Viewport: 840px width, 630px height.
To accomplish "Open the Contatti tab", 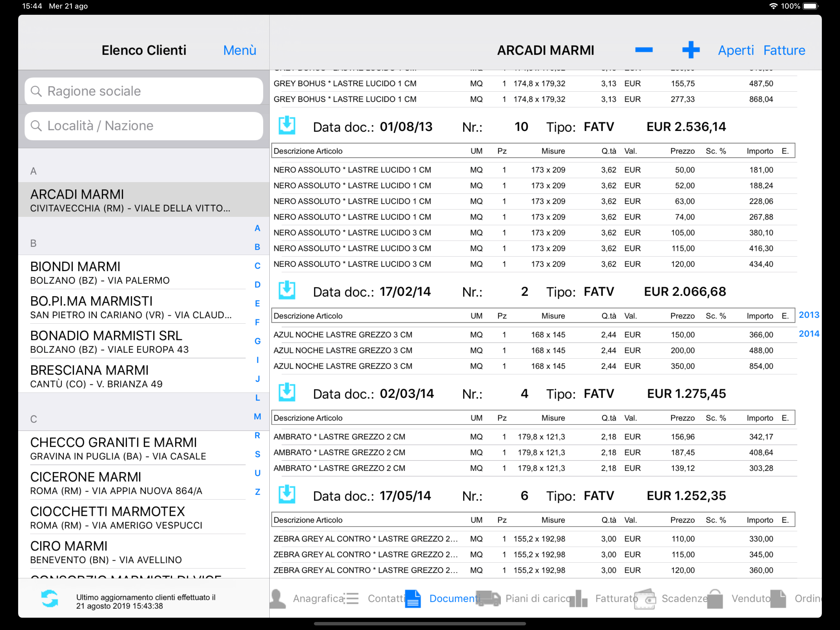I will 375,598.
